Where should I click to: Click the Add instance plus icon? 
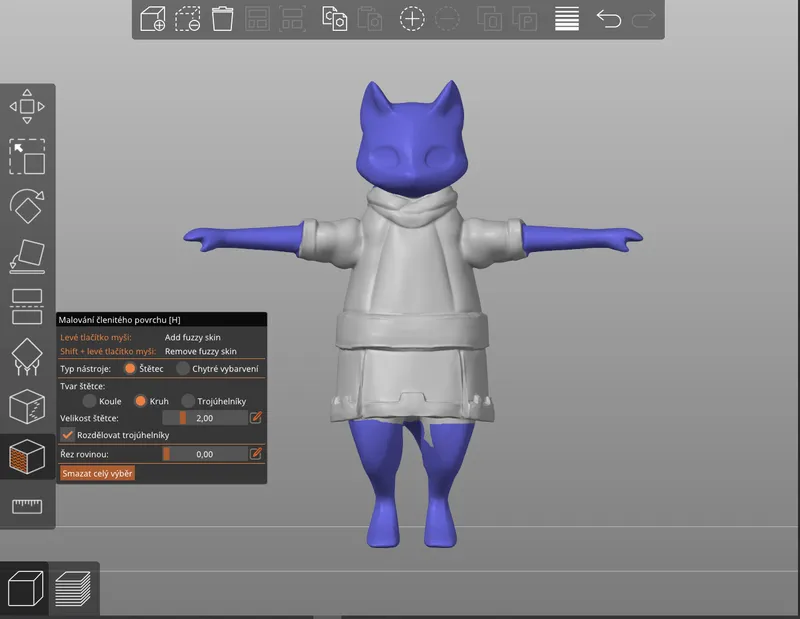point(412,19)
